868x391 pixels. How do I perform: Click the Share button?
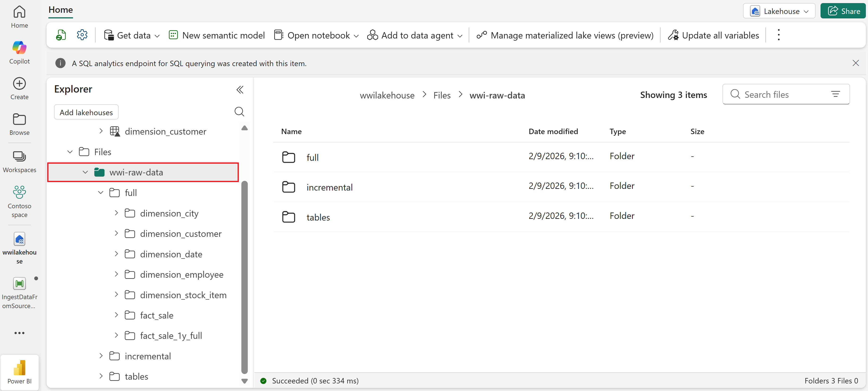pyautogui.click(x=843, y=11)
